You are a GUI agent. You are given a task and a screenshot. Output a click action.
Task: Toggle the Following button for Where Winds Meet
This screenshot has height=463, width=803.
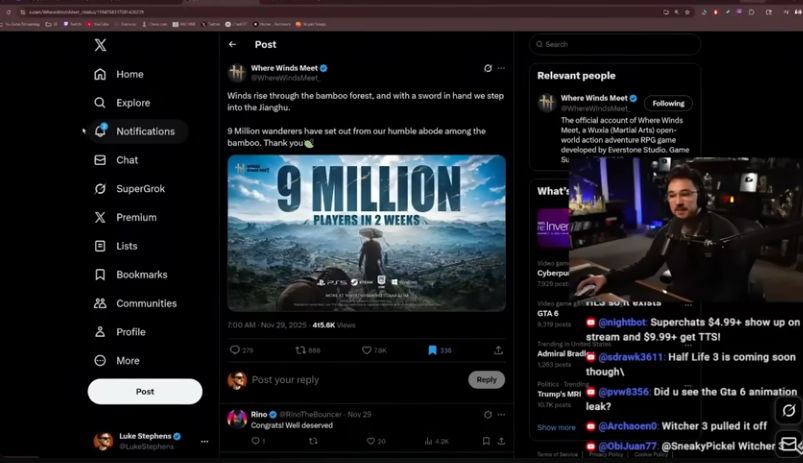click(668, 103)
